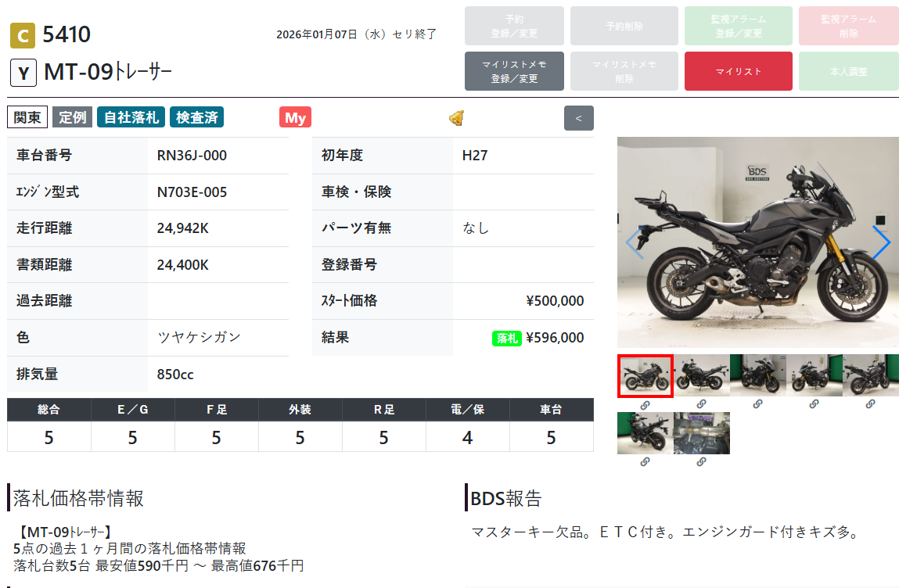The height and width of the screenshot is (588, 917).
Task: Click the auction gavel icon
Action: point(457,118)
